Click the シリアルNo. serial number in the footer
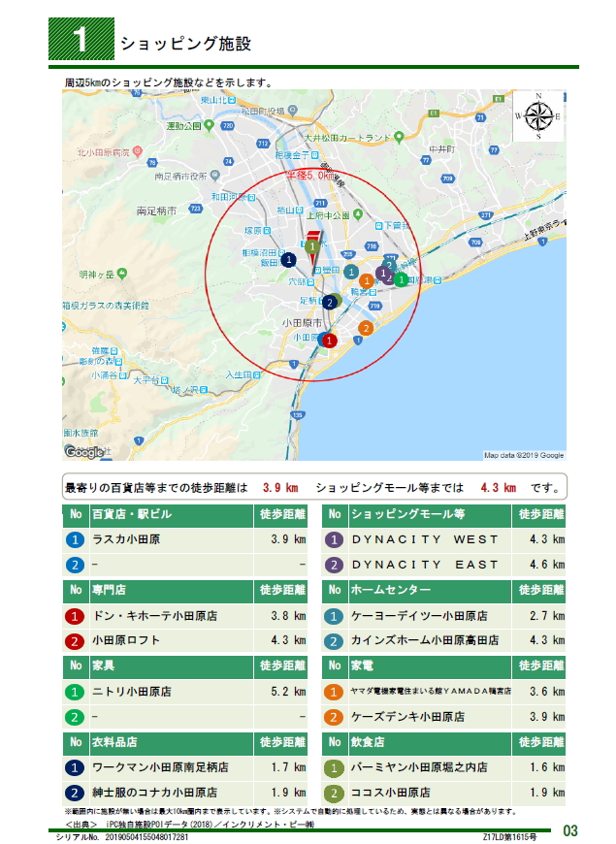Viewport: 616px width, 844px height. (122, 837)
